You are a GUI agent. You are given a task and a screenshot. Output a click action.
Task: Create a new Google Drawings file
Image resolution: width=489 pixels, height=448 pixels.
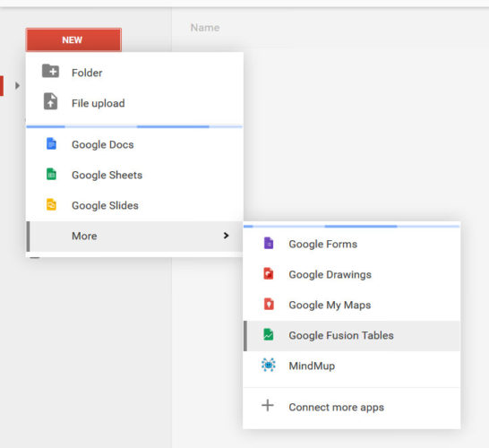coord(352,274)
